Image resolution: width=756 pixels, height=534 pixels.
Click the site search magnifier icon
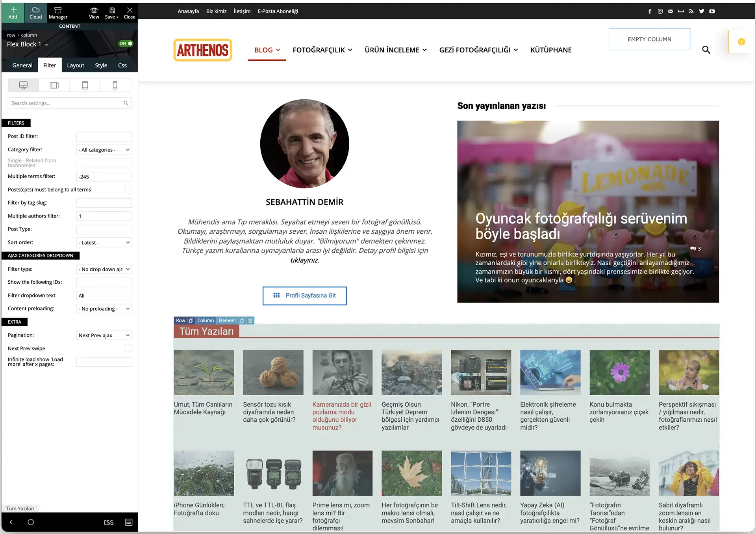pyautogui.click(x=706, y=50)
